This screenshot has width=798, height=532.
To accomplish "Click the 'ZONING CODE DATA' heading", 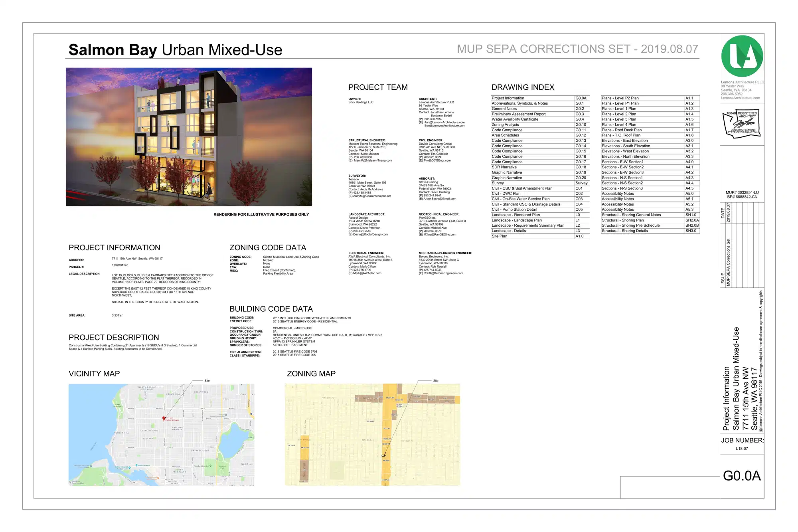I will pyautogui.click(x=268, y=247).
